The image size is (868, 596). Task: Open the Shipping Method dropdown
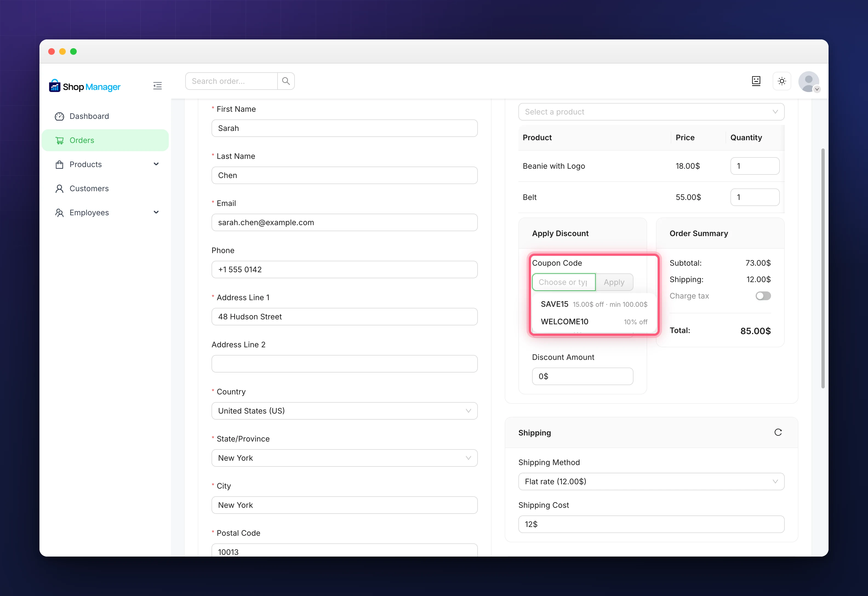point(651,482)
